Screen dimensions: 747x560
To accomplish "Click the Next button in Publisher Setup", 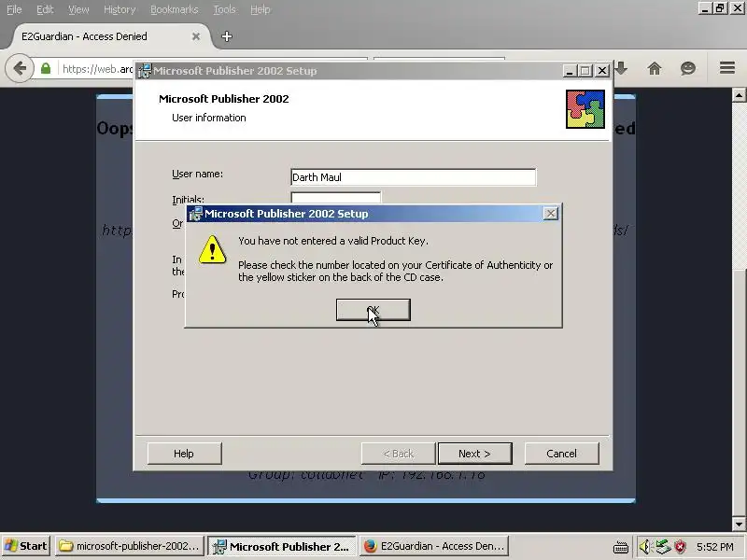I will tap(474, 454).
